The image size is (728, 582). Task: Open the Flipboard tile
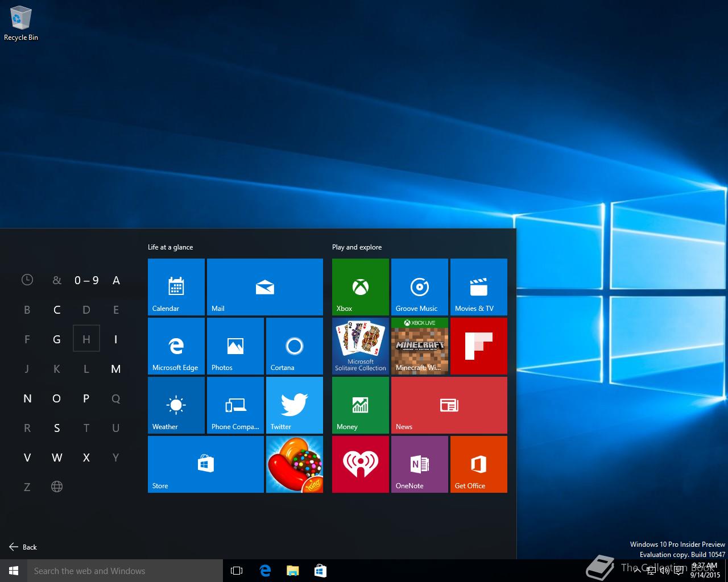[x=479, y=346]
